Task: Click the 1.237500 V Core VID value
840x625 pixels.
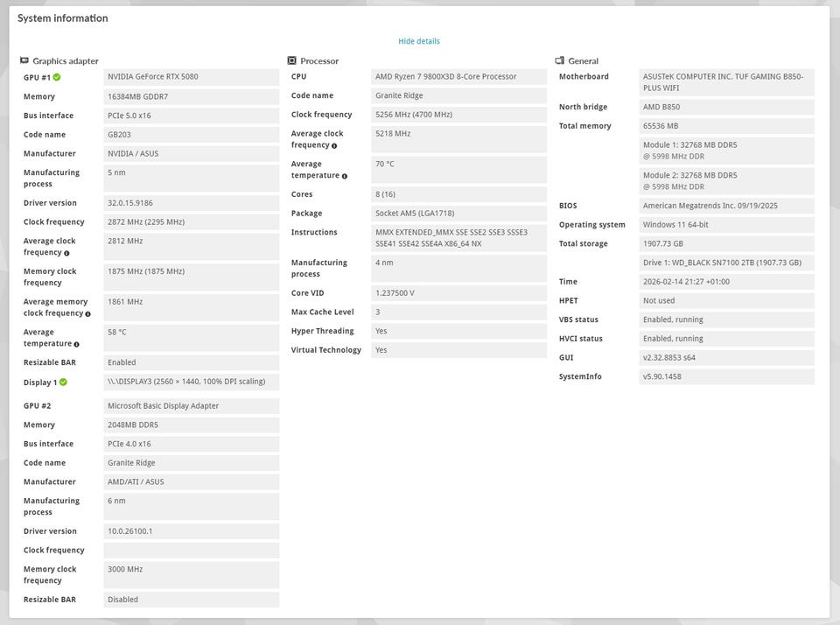Action: click(459, 292)
